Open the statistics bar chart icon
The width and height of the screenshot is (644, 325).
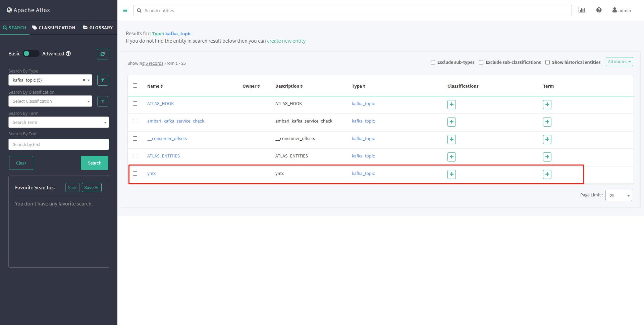[582, 10]
